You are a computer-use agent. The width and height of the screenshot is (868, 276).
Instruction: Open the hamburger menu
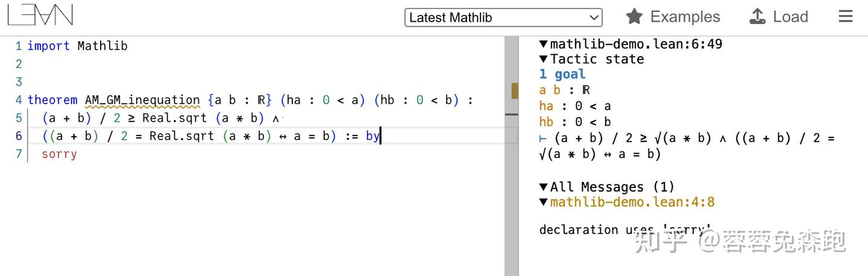coord(846,16)
